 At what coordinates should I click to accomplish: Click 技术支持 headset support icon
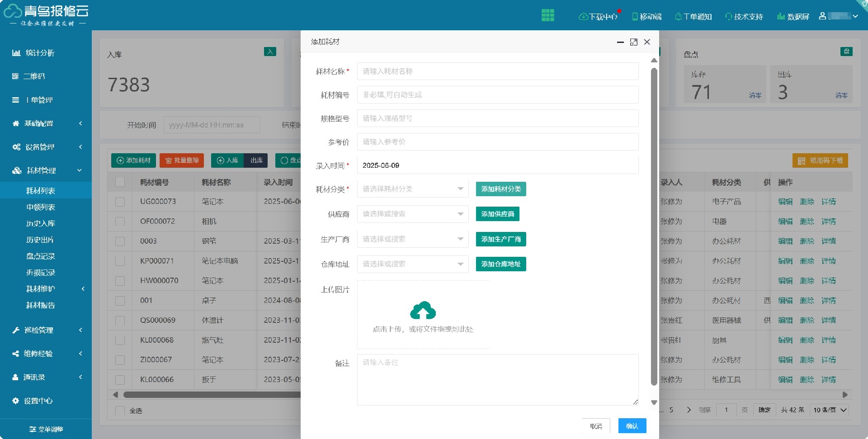(x=728, y=17)
